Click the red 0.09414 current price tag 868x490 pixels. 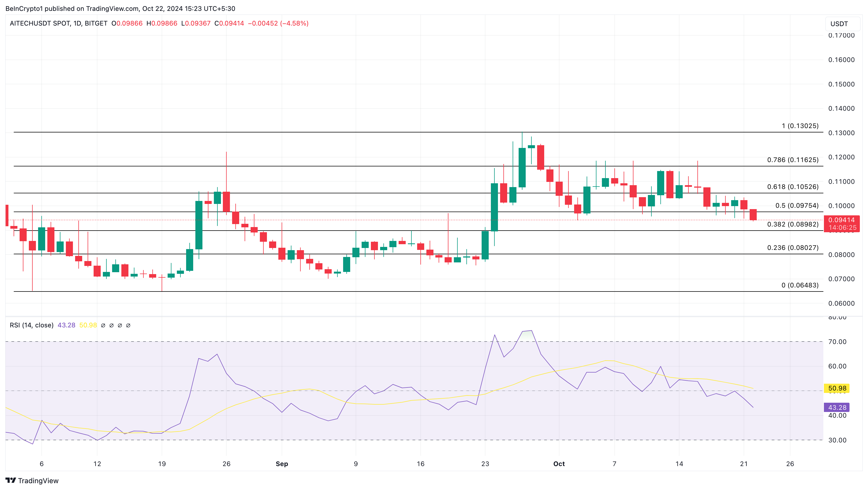point(841,220)
